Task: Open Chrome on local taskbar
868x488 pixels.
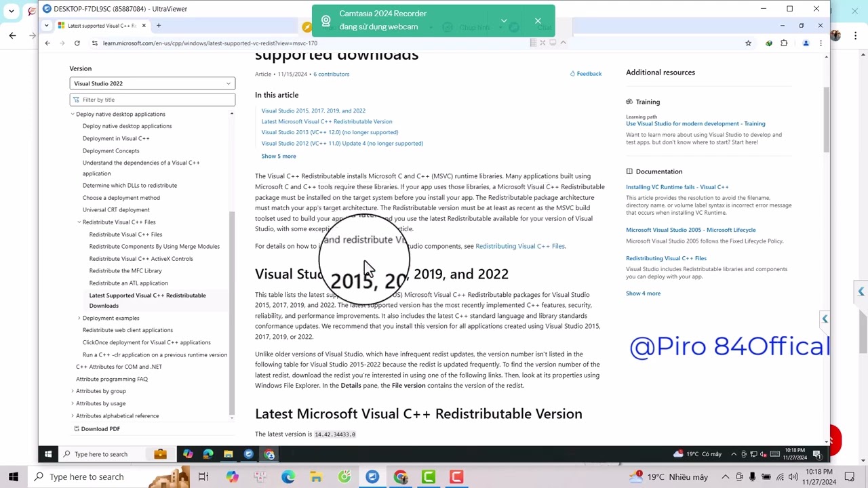Action: [x=400, y=476]
